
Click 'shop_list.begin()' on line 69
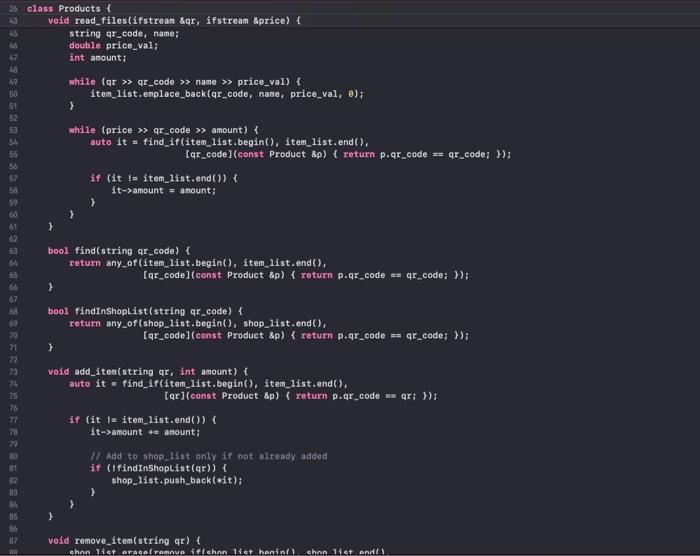[188, 323]
